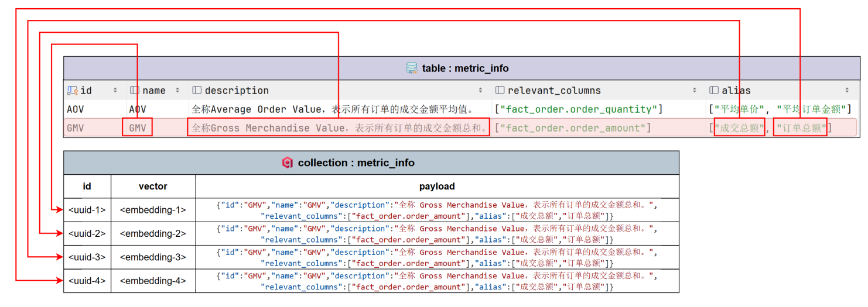Click the "fact_order.order_quantity" cell
The height and width of the screenshot is (307, 868).
tap(579, 109)
